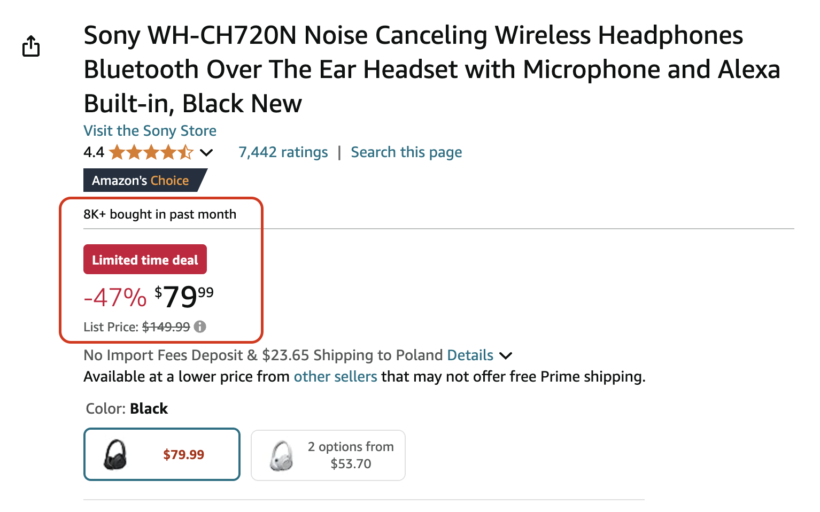
Task: Click the $79.99 deal price
Action: (184, 296)
